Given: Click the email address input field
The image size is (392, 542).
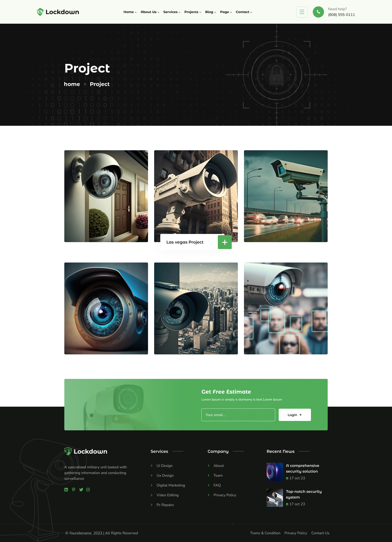Looking at the screenshot, I should tap(238, 415).
